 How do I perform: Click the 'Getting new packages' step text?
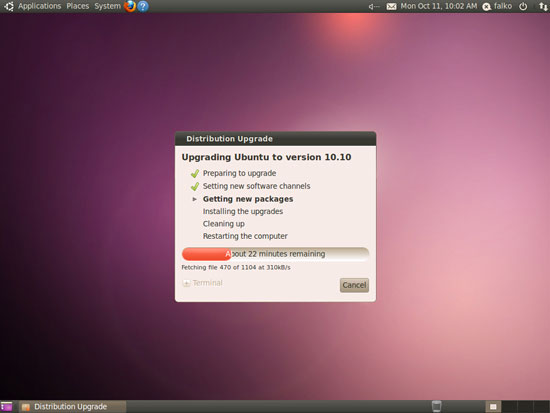[248, 199]
